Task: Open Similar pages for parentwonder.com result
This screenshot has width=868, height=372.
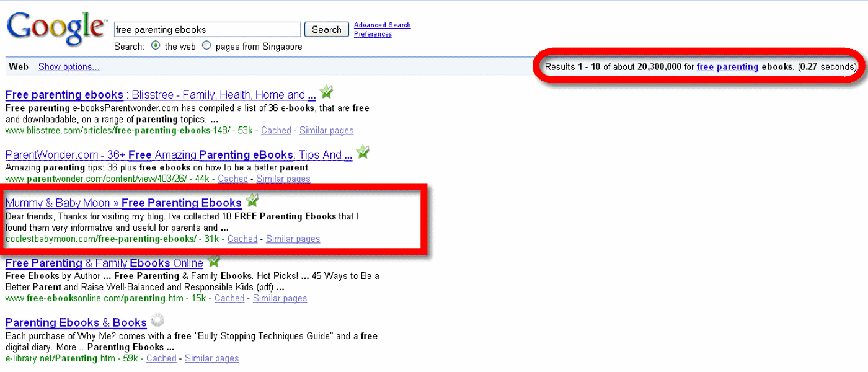Action: (283, 179)
